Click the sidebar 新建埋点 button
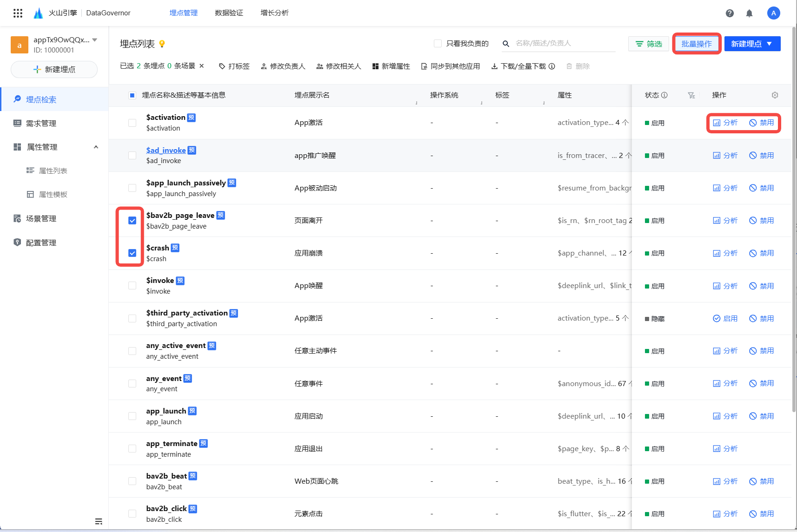This screenshot has width=797, height=532. (x=54, y=69)
